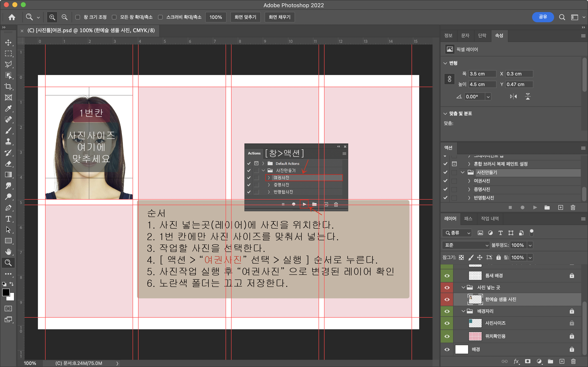Click the foreground color swatch
Image resolution: width=588 pixels, height=367 pixels.
6,292
